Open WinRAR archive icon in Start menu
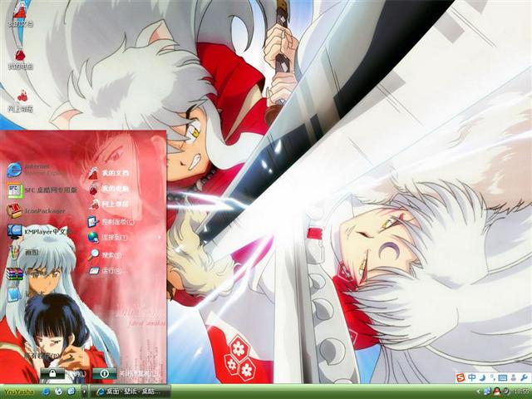The height and width of the screenshot is (399, 532). (15, 273)
